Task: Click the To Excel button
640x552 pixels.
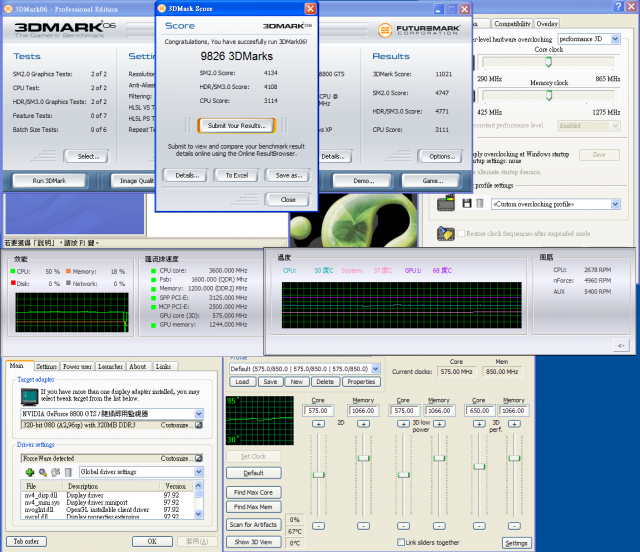Action: pyautogui.click(x=237, y=176)
